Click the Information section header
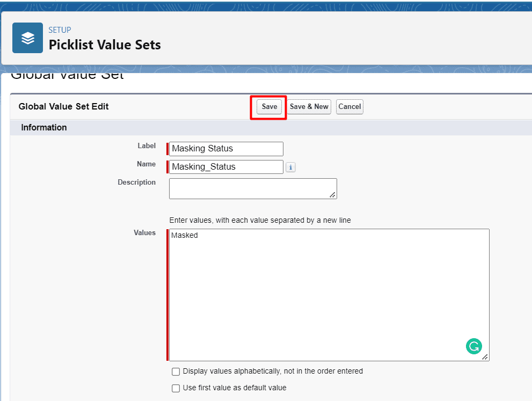Viewport: 532px width, 401px height. click(x=44, y=128)
